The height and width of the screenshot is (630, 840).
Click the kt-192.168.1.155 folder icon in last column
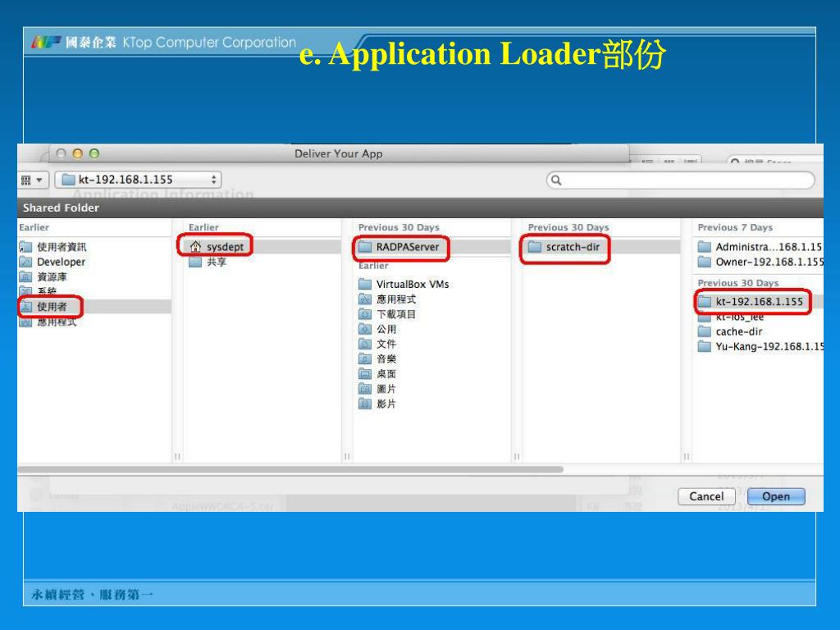pos(705,302)
